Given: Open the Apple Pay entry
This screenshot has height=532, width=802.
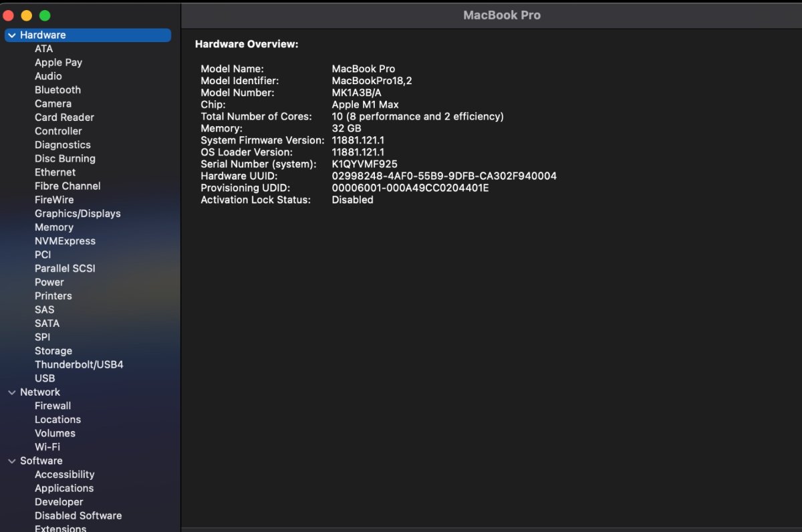Looking at the screenshot, I should 58,62.
